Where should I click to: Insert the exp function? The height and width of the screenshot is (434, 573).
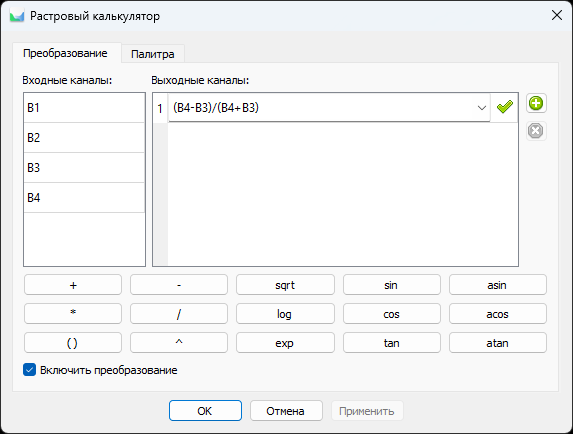click(x=285, y=343)
